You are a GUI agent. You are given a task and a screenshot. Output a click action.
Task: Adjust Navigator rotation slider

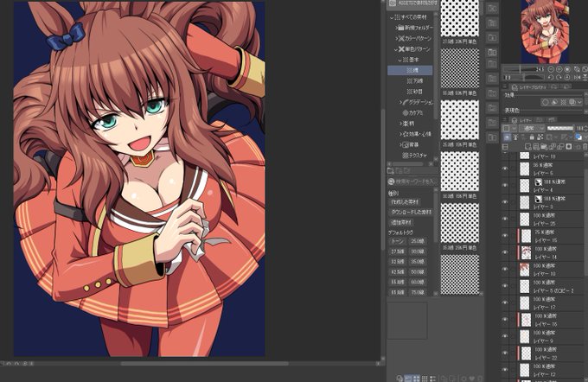[523, 77]
